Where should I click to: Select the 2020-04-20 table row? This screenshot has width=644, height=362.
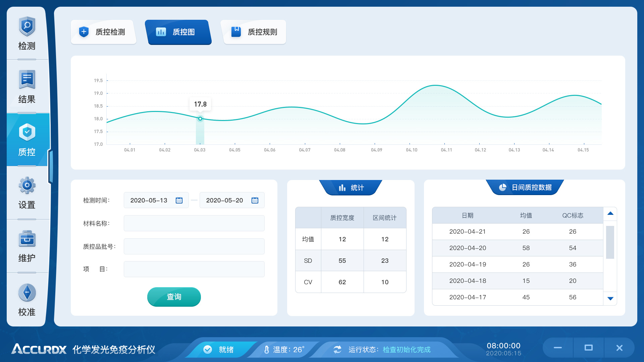[517, 248]
